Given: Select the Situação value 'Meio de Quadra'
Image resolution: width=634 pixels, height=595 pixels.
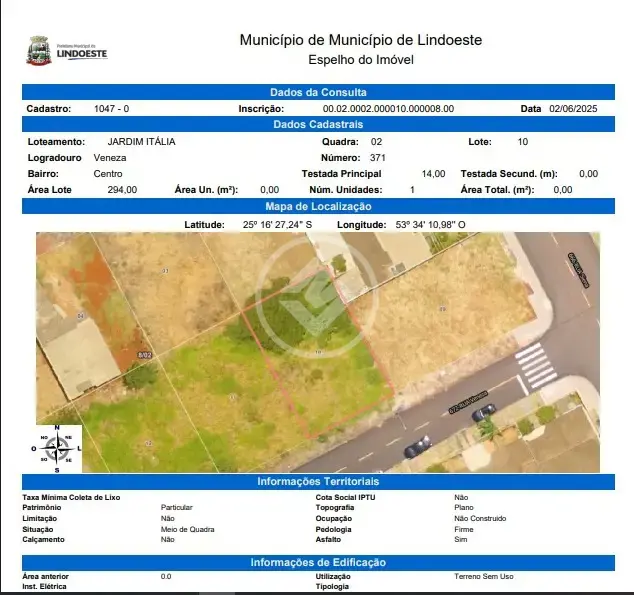Looking at the screenshot, I should click(x=188, y=530).
